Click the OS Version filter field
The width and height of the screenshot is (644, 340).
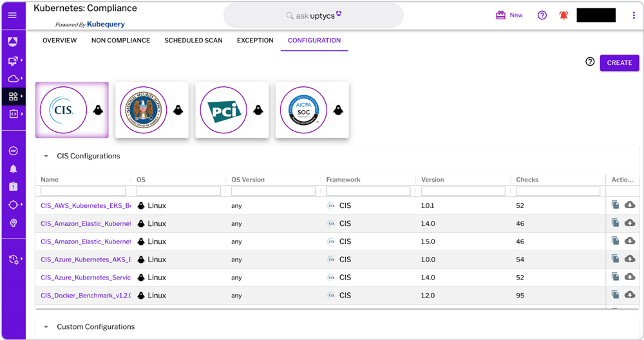(x=273, y=191)
